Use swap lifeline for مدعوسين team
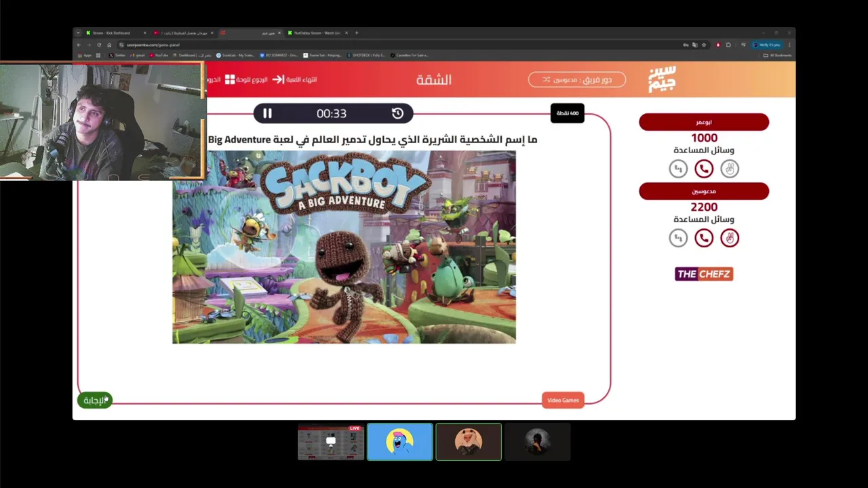Image resolution: width=868 pixels, height=488 pixels. (x=678, y=238)
